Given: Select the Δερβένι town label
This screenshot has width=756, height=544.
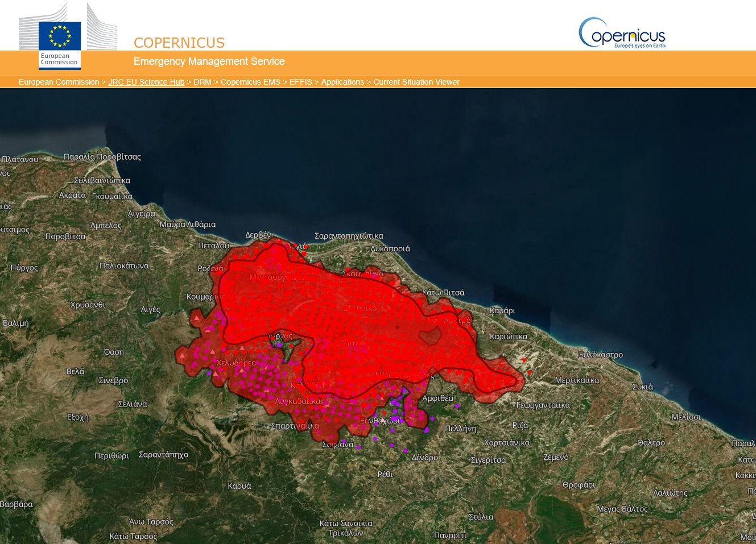Looking at the screenshot, I should click(259, 235).
